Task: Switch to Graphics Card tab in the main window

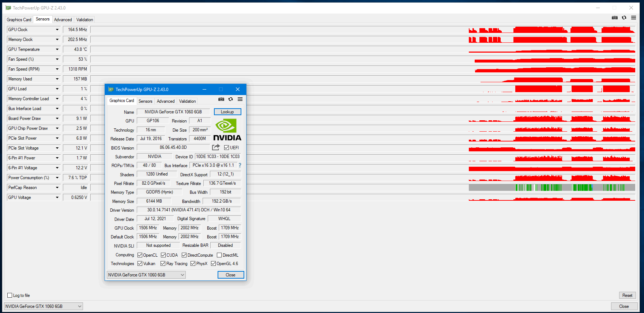Action: pyautogui.click(x=19, y=20)
